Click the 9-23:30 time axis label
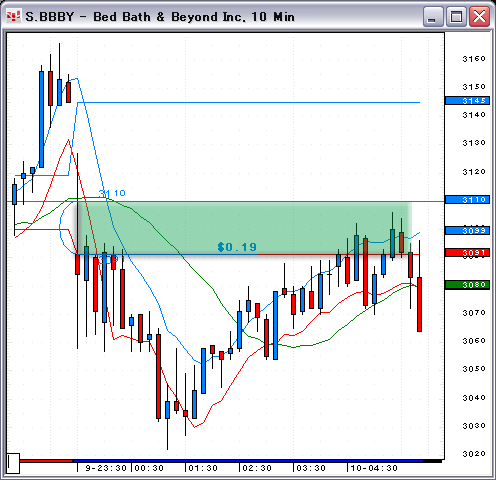This screenshot has height=480, width=496. 106,468
